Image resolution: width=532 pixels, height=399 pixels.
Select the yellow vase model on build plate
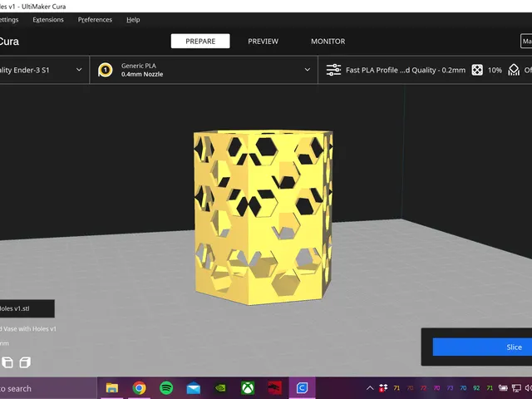click(x=263, y=217)
